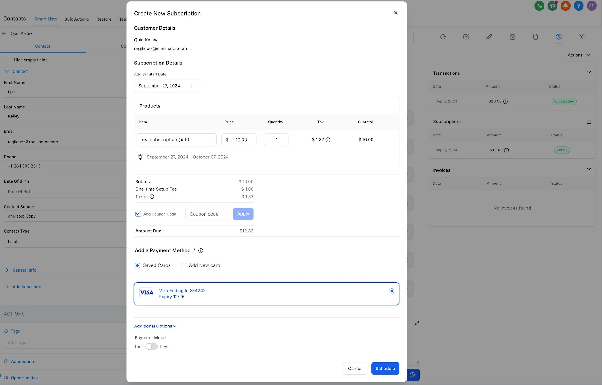Close the right panel with the X icon
The height and width of the screenshot is (385, 602).
[x=582, y=37]
